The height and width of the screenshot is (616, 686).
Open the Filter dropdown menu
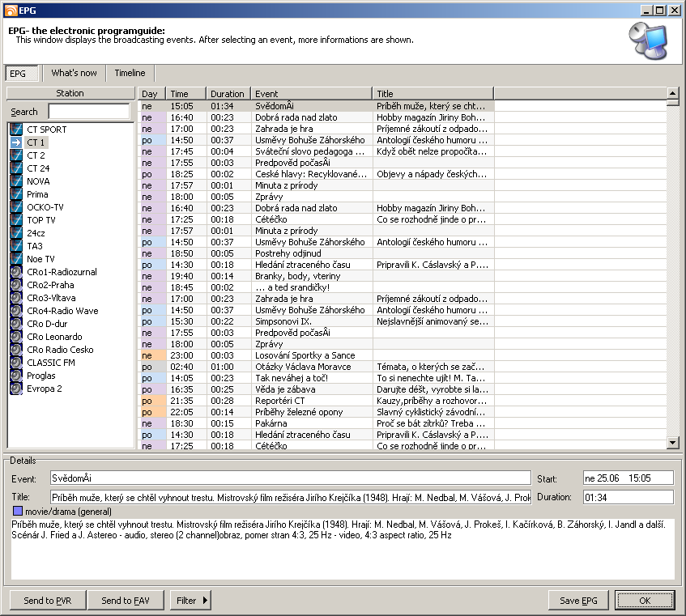pos(191,601)
